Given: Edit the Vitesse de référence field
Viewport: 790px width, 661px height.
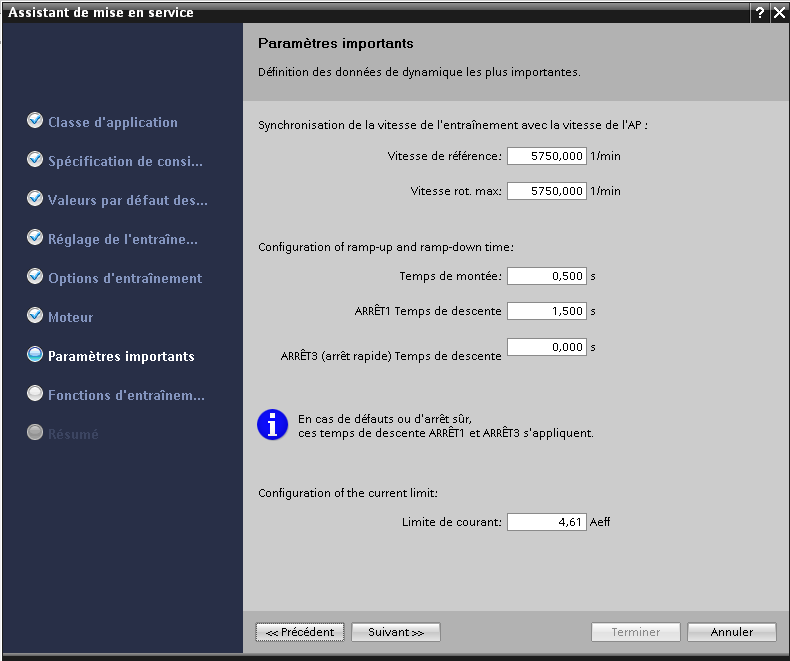Looking at the screenshot, I should coord(546,156).
